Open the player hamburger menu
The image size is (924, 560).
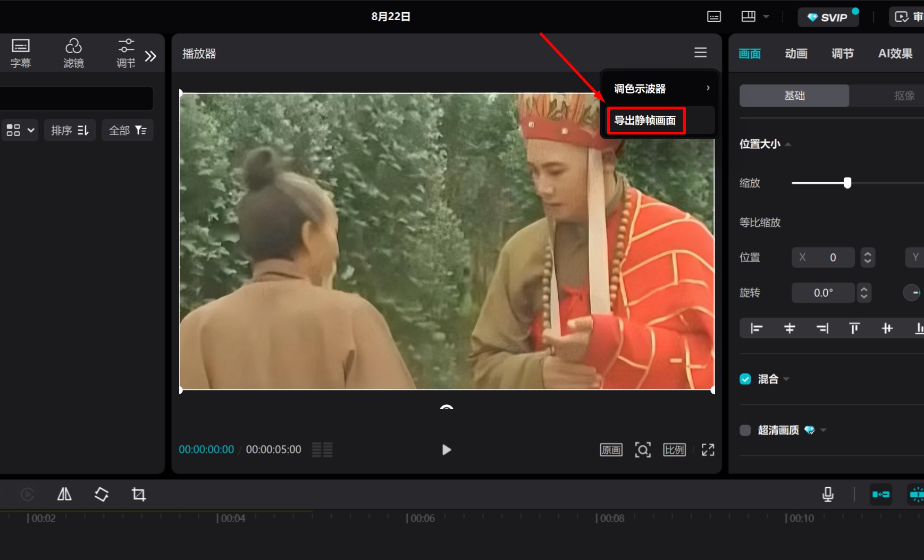pos(700,52)
